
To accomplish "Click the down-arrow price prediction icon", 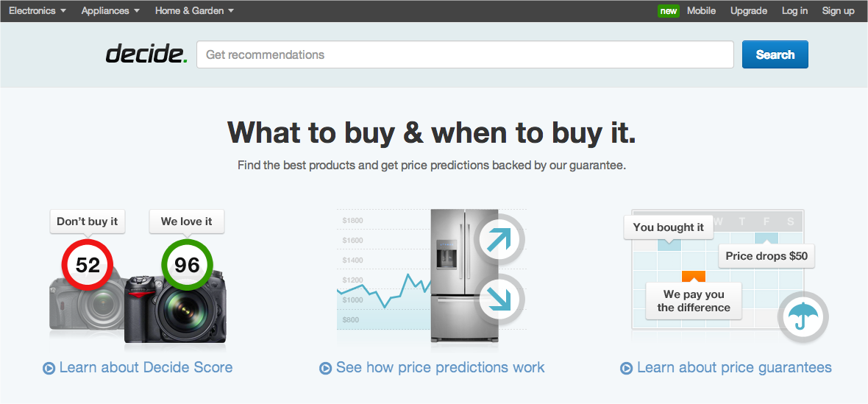I will coord(499,300).
